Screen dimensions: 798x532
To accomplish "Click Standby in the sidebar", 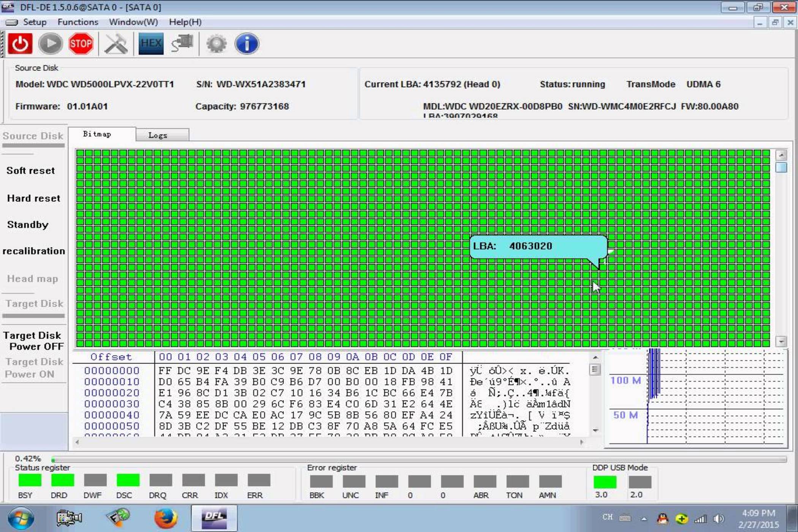I will [28, 225].
